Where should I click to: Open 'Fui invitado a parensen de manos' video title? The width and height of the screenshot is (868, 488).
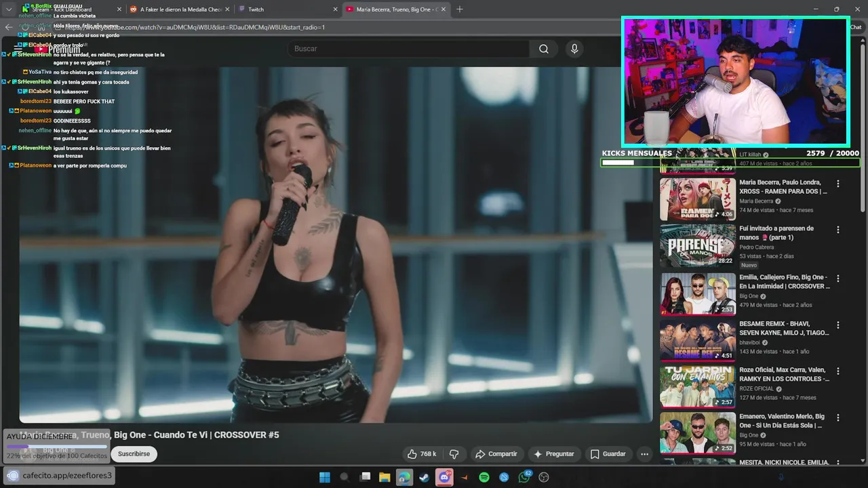point(776,233)
